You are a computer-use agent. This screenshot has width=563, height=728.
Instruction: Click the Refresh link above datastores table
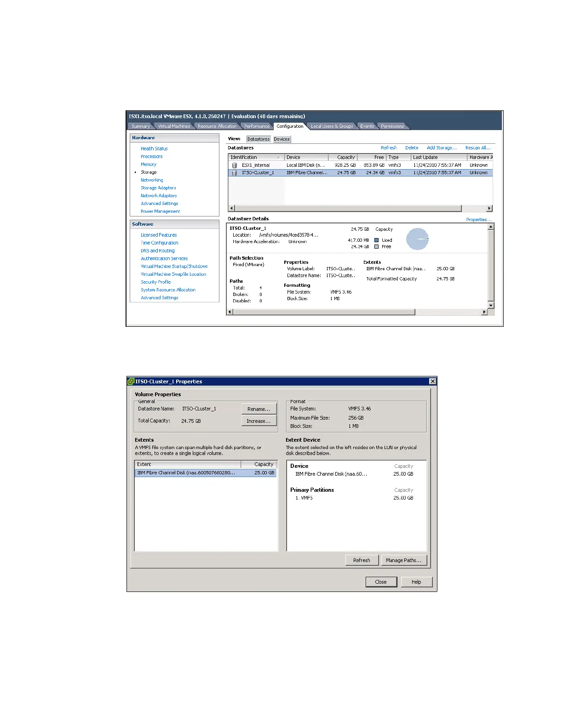pyautogui.click(x=389, y=148)
